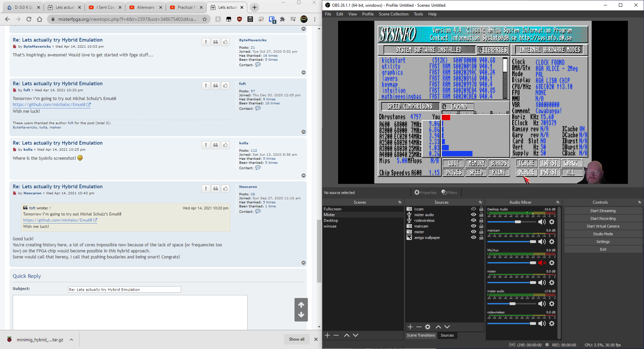644x349 pixels.
Task: Move scene down in Scenes panel
Action: pyautogui.click(x=356, y=335)
